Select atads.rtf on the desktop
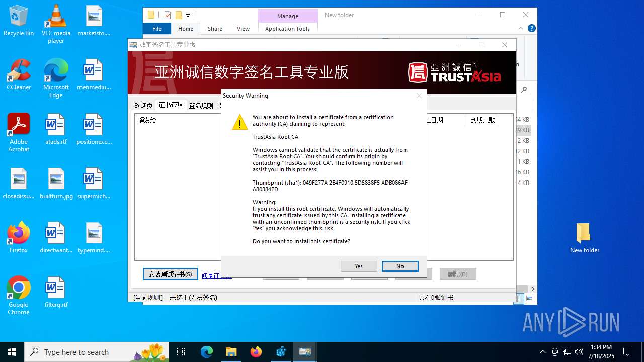Screen dimensions: 644x362 pyautogui.click(x=56, y=129)
